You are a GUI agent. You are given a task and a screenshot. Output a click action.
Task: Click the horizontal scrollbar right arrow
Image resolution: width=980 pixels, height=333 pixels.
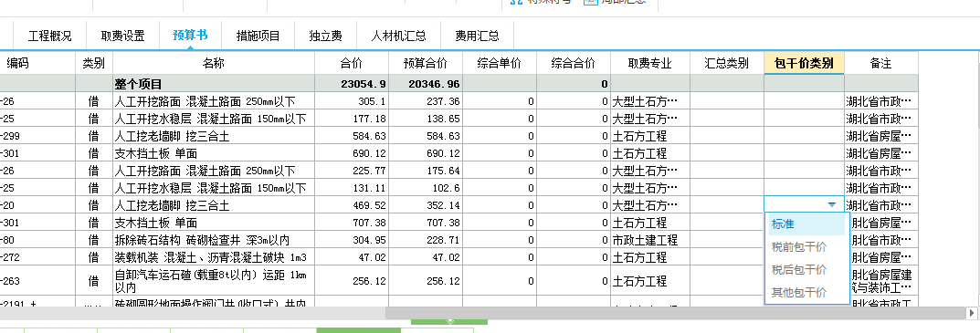point(972,313)
